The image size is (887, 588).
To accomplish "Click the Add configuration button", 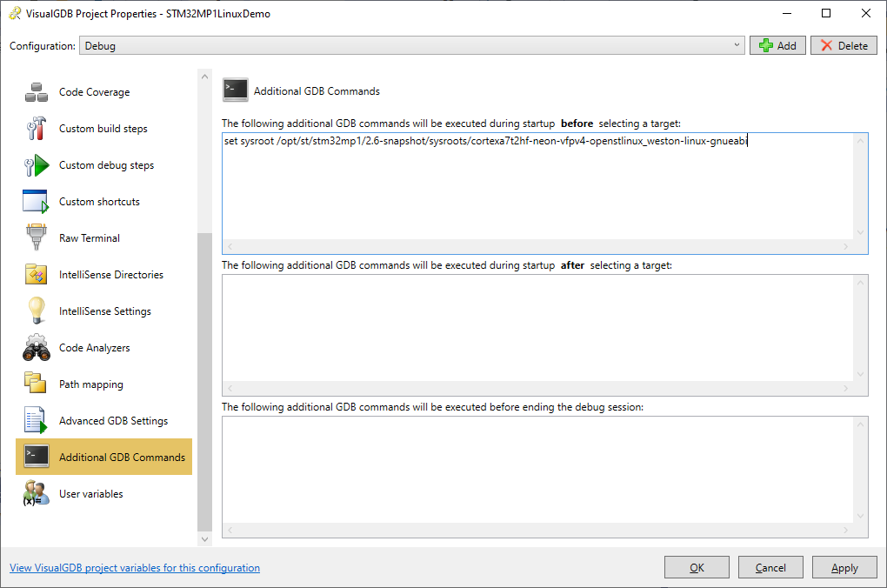I will (777, 45).
